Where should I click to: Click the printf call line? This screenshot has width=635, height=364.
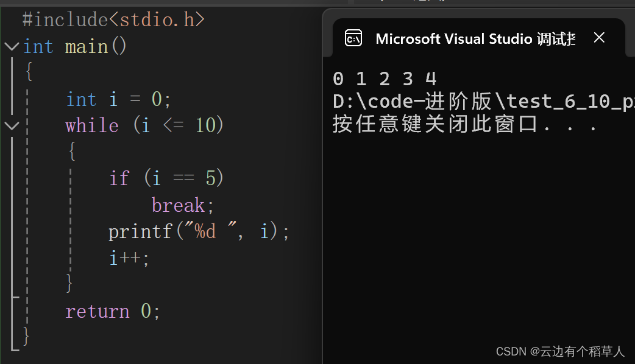coord(199,232)
